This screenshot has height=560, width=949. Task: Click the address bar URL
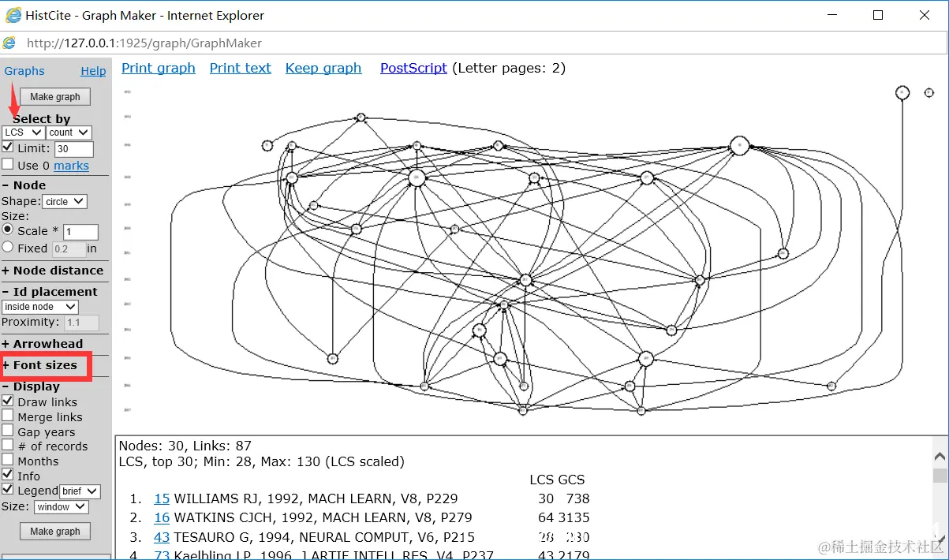144,43
